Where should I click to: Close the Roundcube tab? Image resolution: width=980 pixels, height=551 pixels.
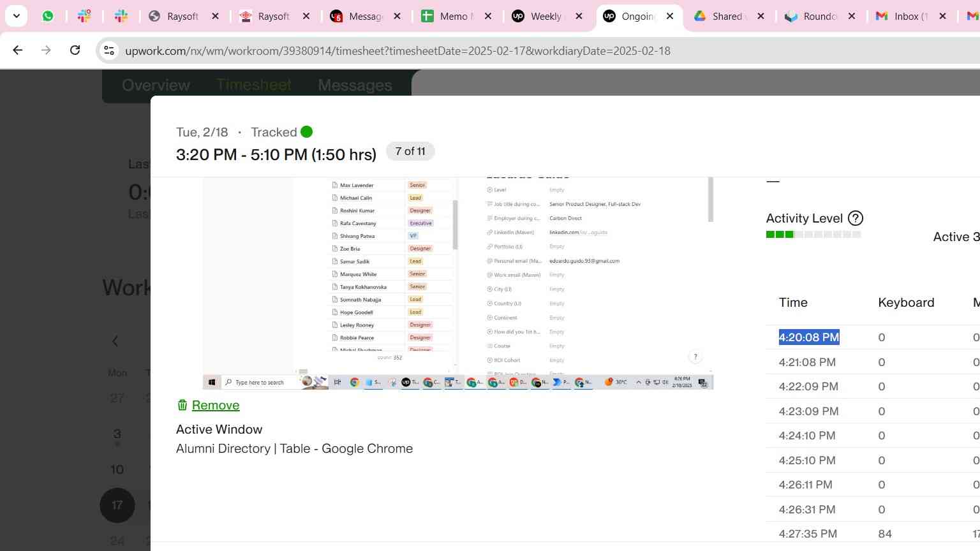click(x=852, y=16)
